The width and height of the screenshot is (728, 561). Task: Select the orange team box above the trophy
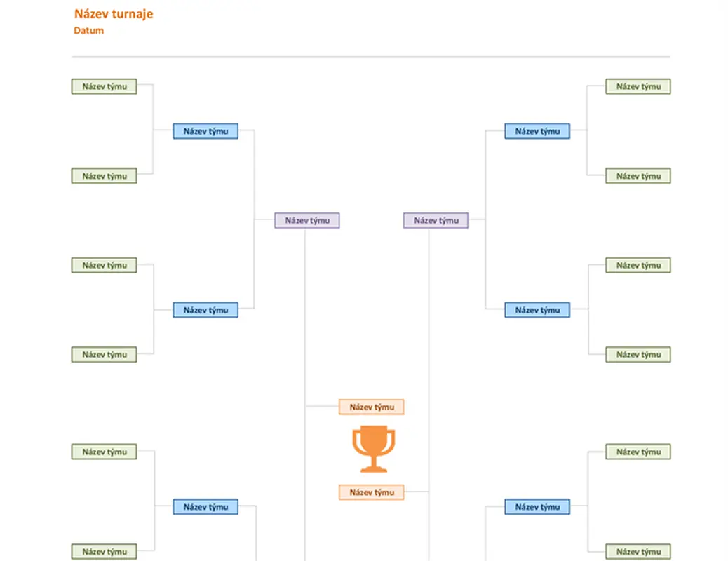(x=372, y=407)
